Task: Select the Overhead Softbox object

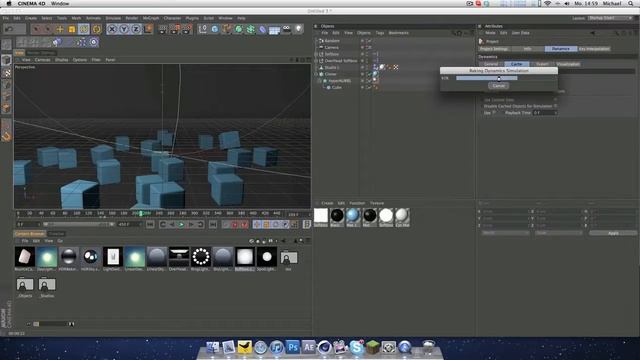Action: click(x=341, y=61)
